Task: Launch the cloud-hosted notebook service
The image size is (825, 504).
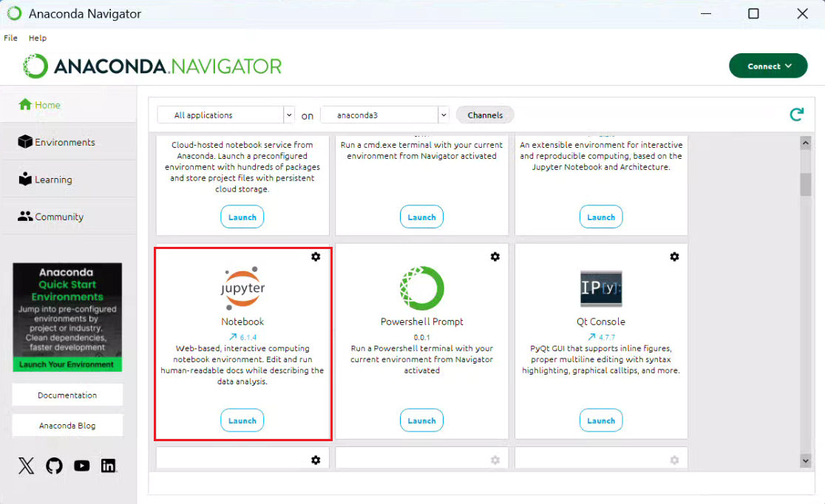Action: pos(242,217)
